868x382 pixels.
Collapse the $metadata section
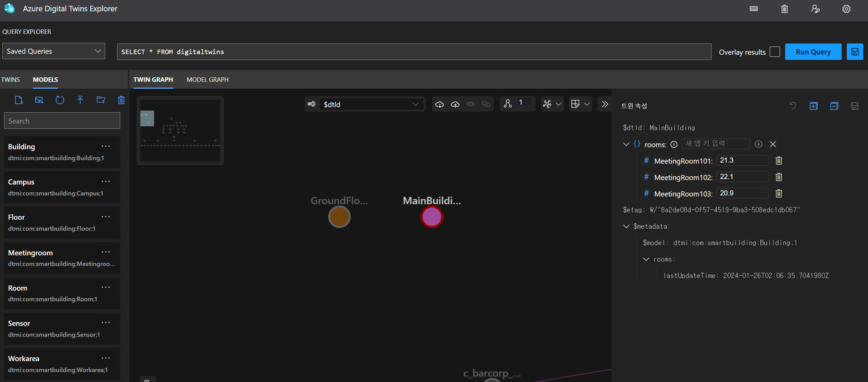point(626,226)
